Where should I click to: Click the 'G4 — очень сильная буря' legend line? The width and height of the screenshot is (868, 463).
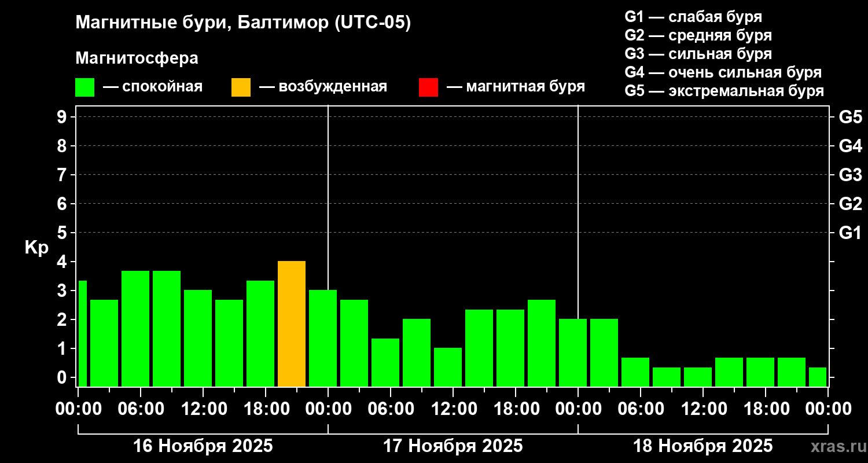(x=723, y=72)
